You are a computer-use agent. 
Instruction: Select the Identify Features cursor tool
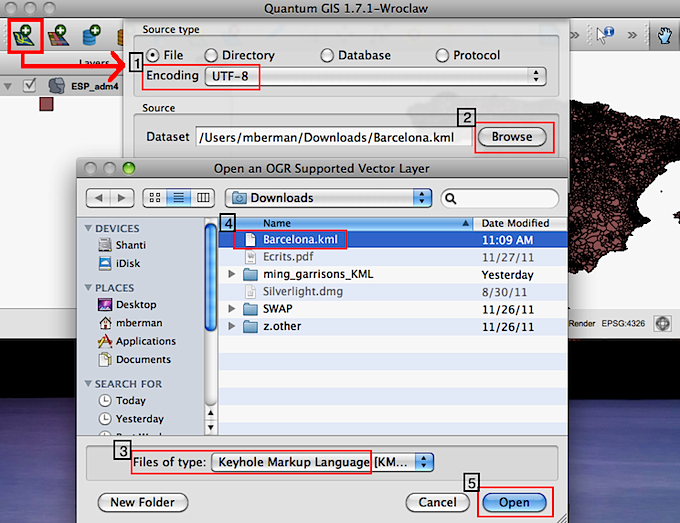(x=605, y=35)
